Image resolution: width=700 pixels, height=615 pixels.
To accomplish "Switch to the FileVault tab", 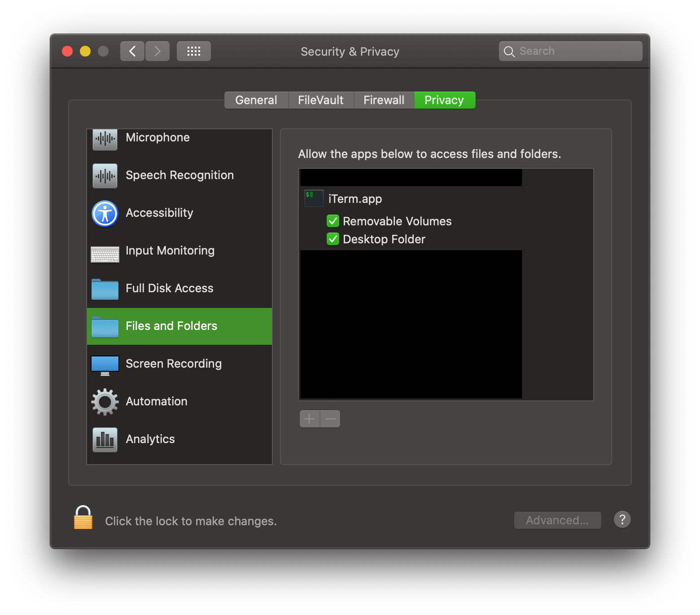I will coord(321,100).
